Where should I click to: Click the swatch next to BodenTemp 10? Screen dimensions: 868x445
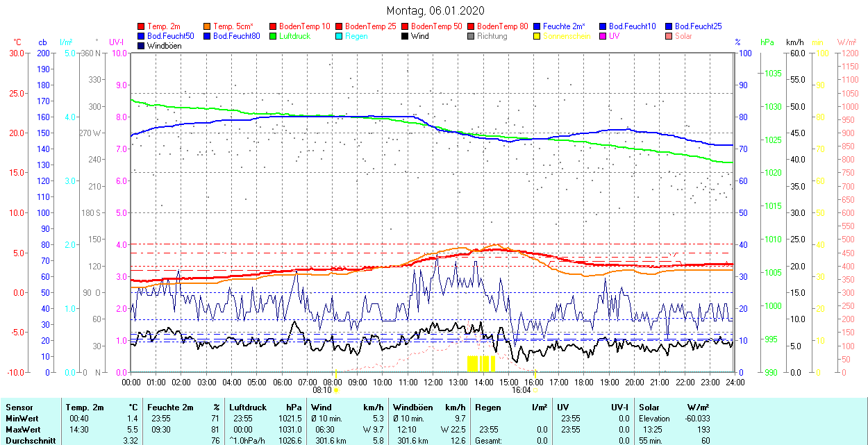coord(273,26)
